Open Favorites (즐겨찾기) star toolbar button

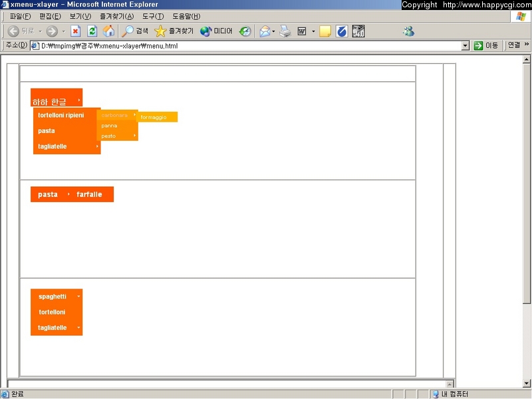[174, 31]
